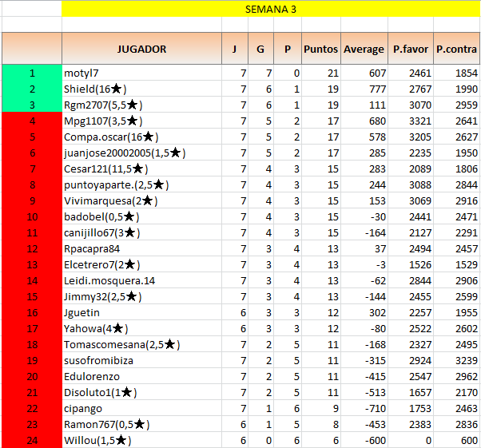
Task: Select the Average value 777 cell
Action: [x=364, y=89]
